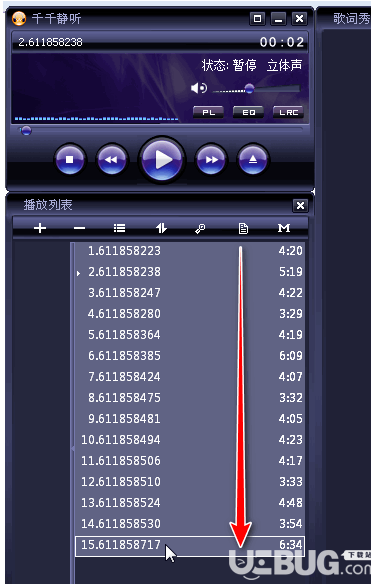Click the 00:02 elapsed time display
Viewport: 378px width, 584px height.
[x=282, y=42]
